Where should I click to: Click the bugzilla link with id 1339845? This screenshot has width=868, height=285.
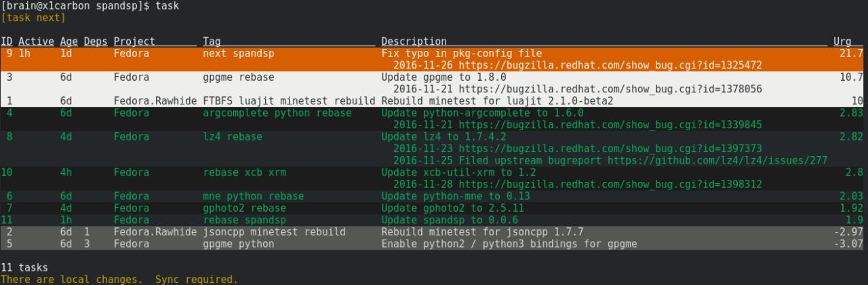[x=610, y=125]
